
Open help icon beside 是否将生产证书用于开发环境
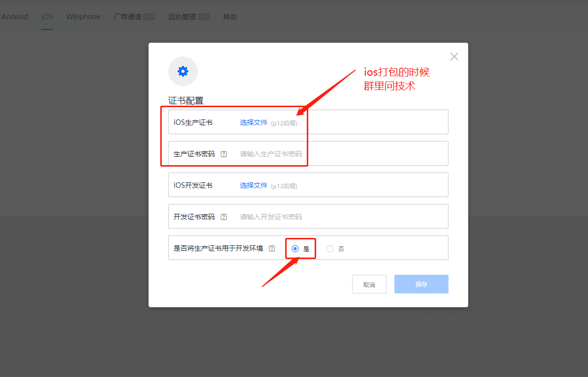pyautogui.click(x=272, y=248)
